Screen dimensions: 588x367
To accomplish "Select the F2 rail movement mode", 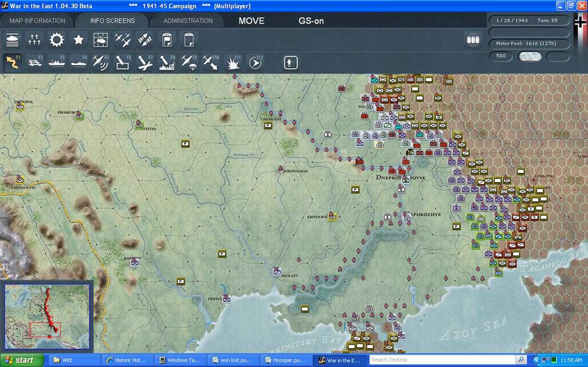I will click(x=35, y=62).
